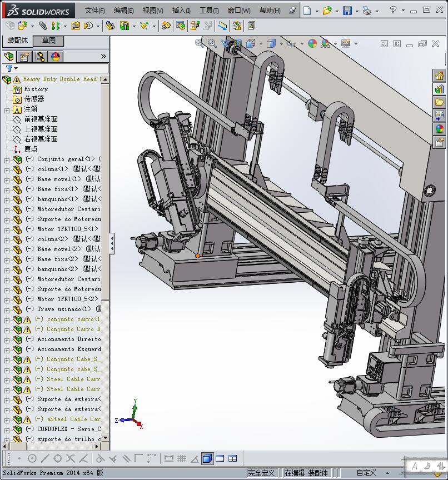
Task: Toggle the grid snap
Action: (x=182, y=458)
